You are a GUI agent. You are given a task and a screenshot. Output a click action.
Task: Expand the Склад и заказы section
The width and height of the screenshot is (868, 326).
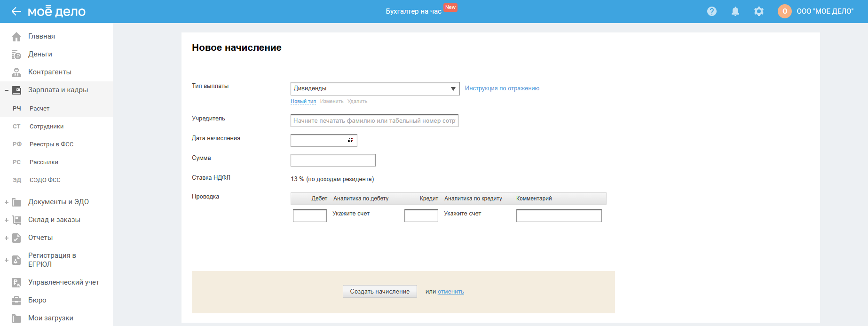7,220
